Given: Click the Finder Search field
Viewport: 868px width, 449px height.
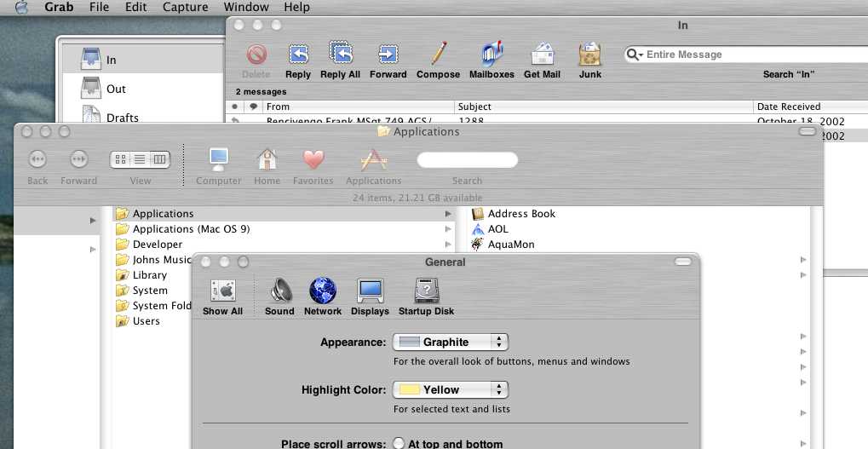Looking at the screenshot, I should click(467, 160).
